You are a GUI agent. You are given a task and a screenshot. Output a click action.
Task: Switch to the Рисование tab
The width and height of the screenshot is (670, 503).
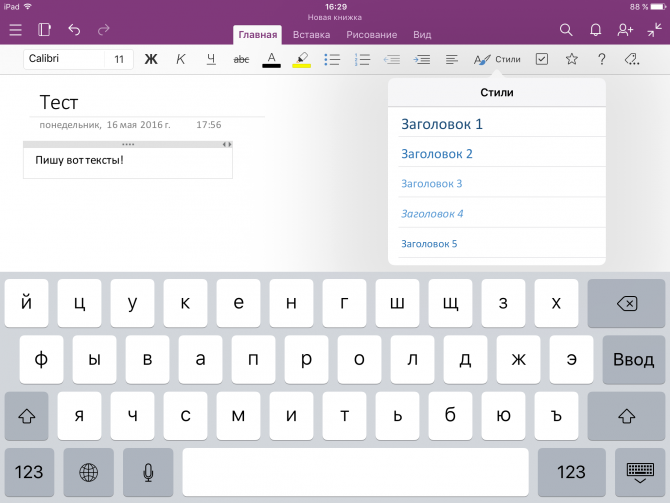point(372,35)
